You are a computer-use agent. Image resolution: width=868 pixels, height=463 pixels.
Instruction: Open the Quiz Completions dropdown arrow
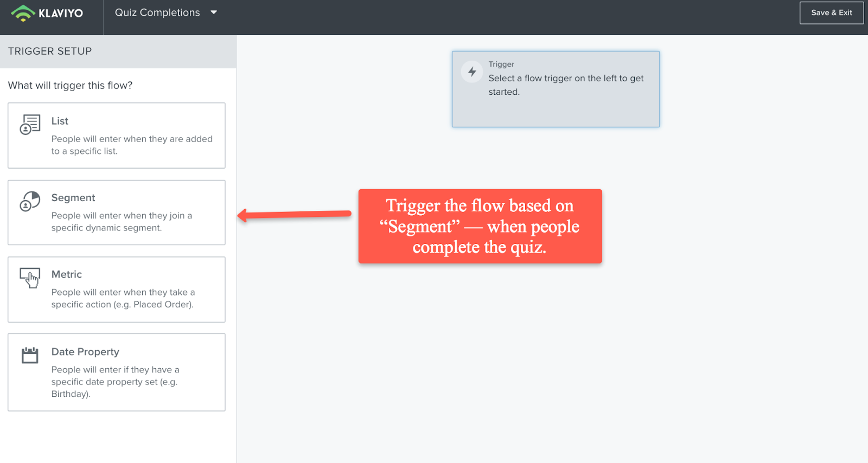click(214, 12)
